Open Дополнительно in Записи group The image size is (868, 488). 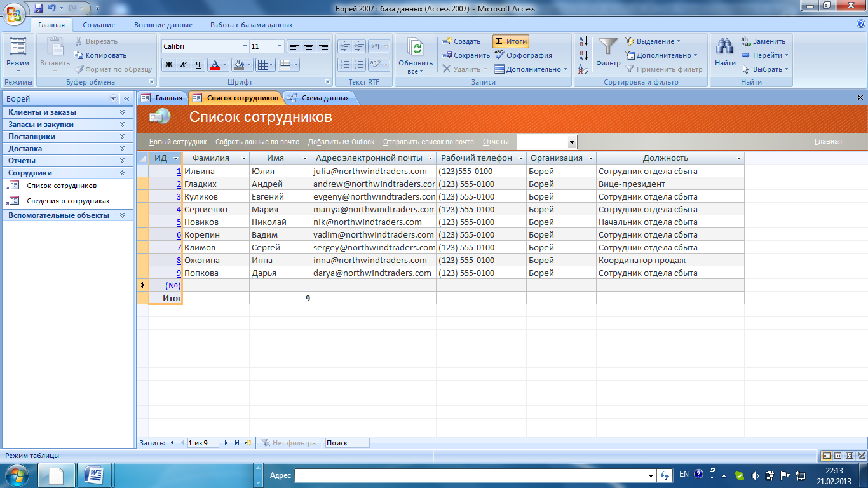[531, 69]
